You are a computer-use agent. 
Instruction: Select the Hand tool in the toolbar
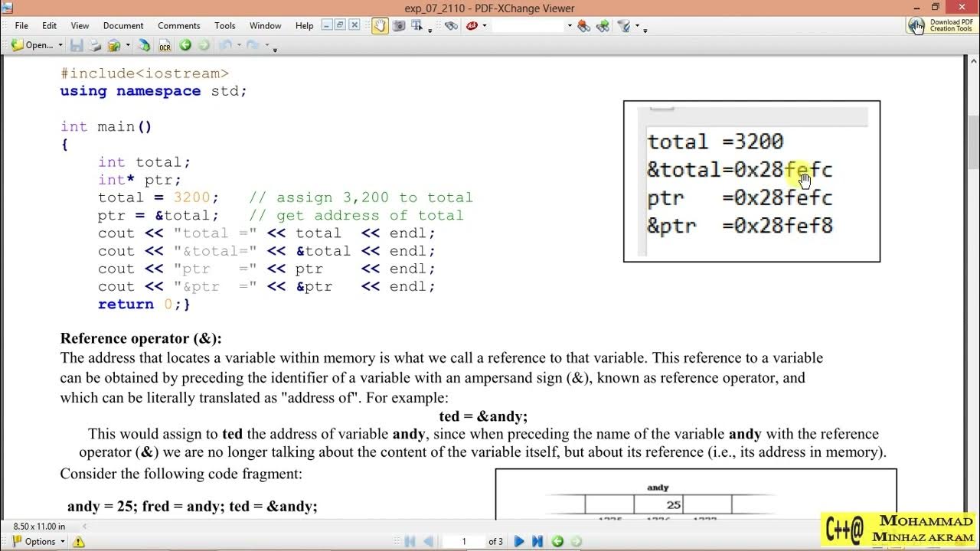pos(381,25)
